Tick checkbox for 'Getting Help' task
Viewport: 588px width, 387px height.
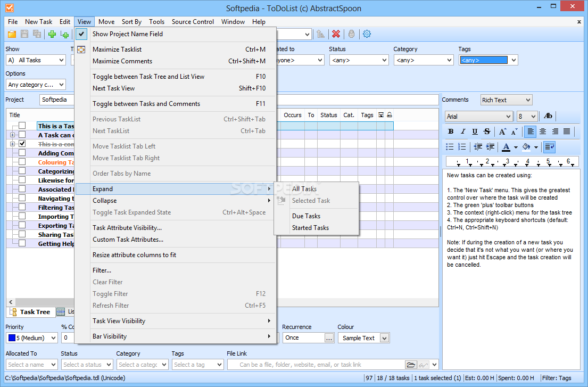click(22, 243)
